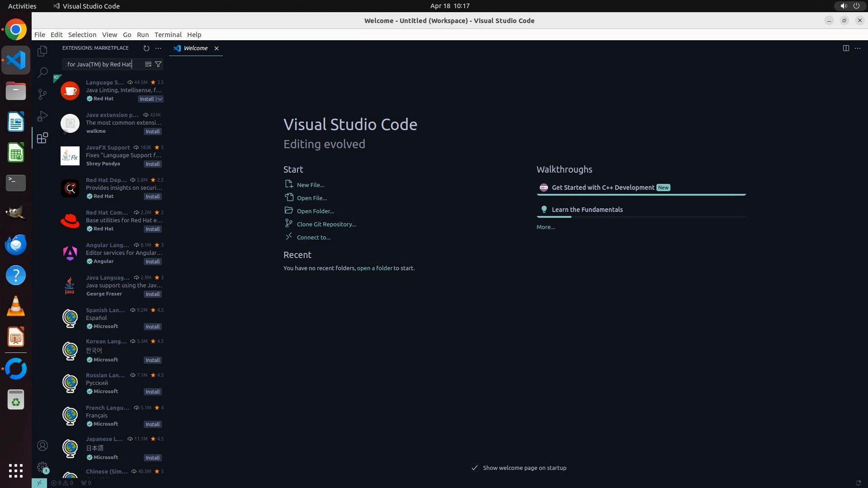The width and height of the screenshot is (868, 488).
Task: Install the JavaFX Support extension
Action: pyautogui.click(x=152, y=164)
